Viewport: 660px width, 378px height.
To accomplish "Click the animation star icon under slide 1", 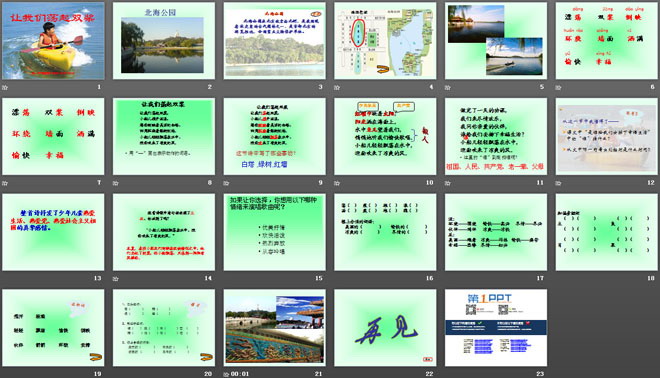I will click(x=5, y=87).
